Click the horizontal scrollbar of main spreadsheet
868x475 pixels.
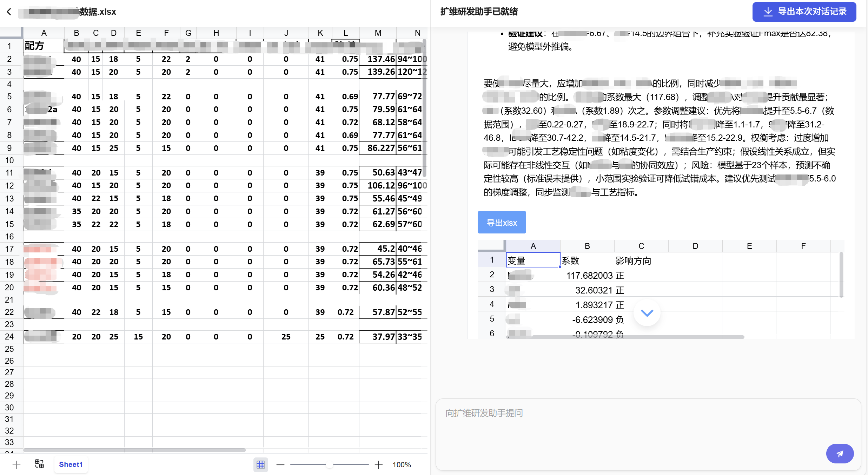click(134, 450)
